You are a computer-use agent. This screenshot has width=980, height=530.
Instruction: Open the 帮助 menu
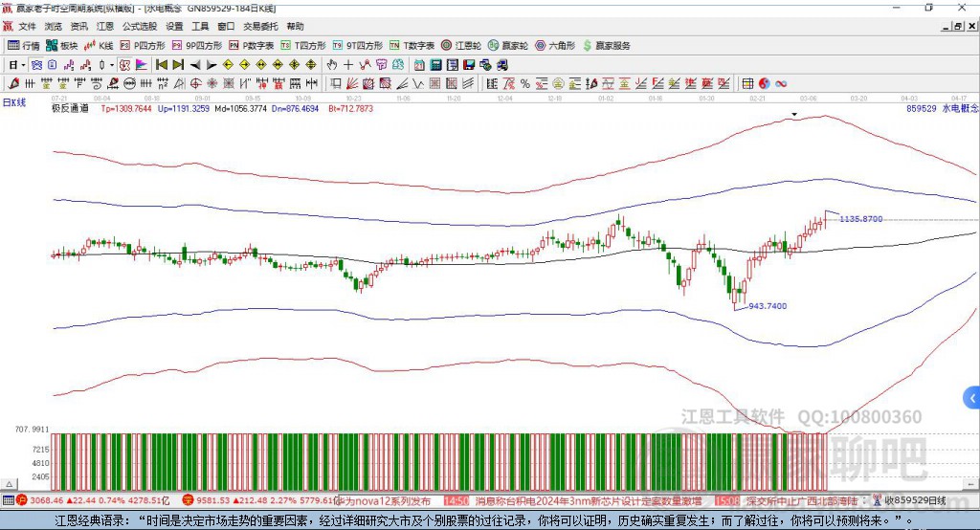[x=295, y=26]
